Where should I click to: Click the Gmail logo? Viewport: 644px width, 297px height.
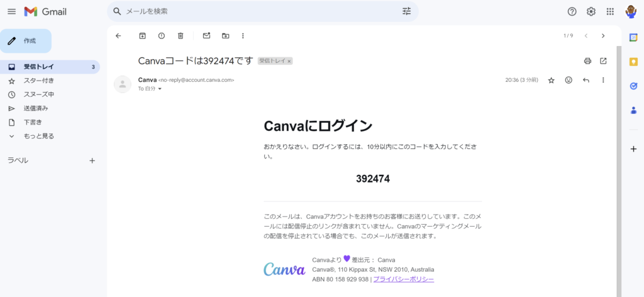[45, 11]
